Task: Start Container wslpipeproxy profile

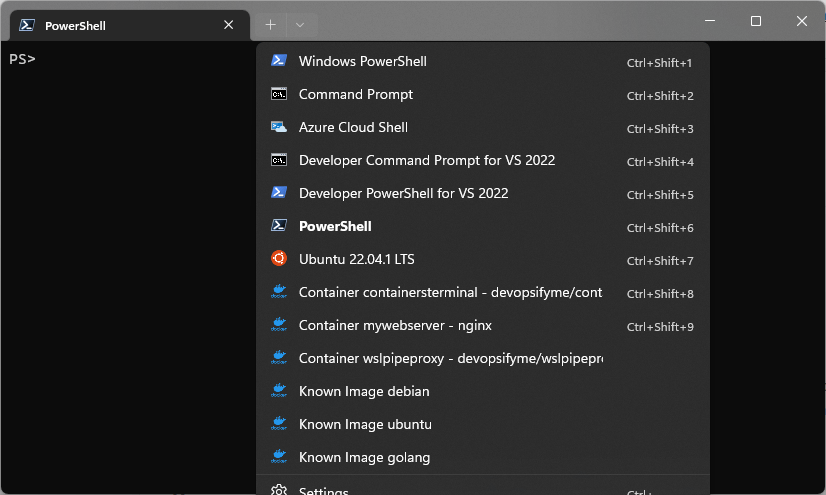Action: click(x=450, y=358)
